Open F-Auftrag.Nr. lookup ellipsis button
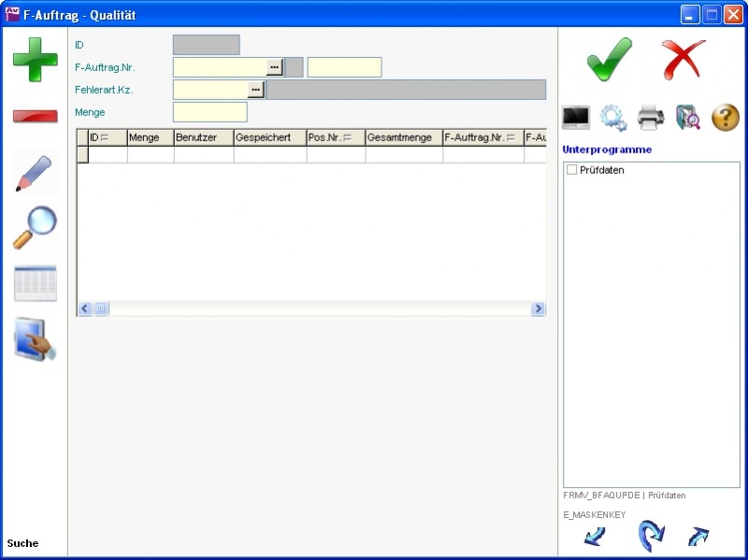 pyautogui.click(x=274, y=67)
